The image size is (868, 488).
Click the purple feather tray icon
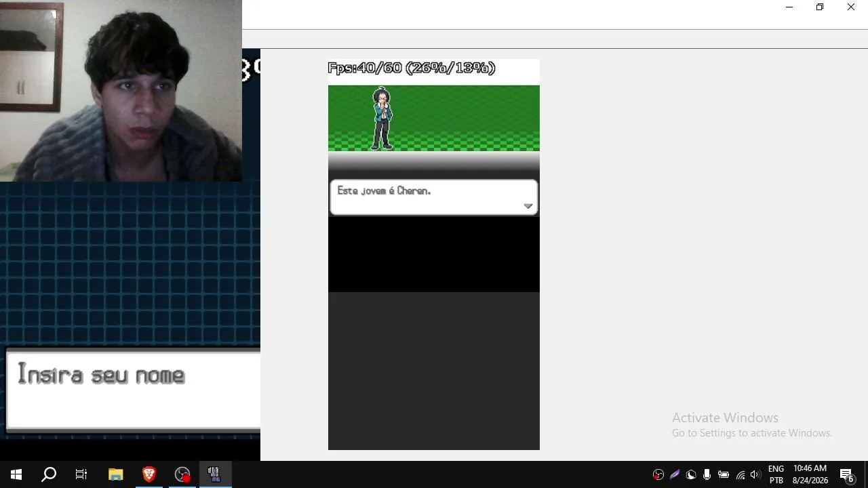[x=675, y=474]
